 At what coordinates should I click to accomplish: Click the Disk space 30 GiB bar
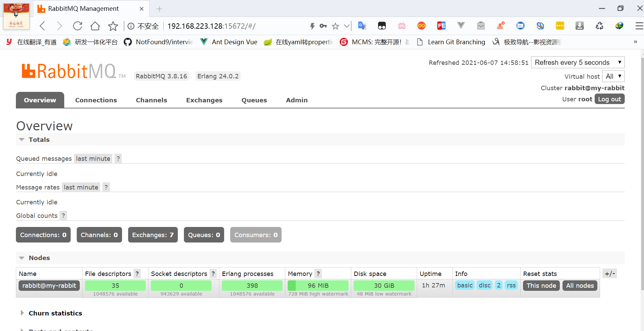coord(384,285)
